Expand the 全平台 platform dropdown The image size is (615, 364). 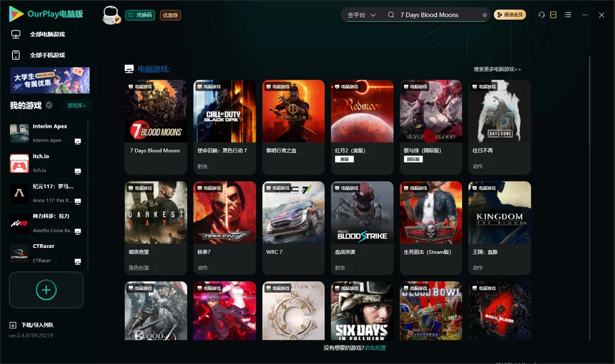(x=361, y=15)
